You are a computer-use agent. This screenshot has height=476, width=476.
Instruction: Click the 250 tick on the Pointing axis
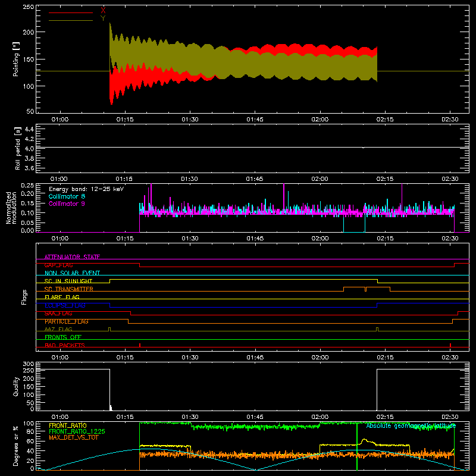[29, 7]
